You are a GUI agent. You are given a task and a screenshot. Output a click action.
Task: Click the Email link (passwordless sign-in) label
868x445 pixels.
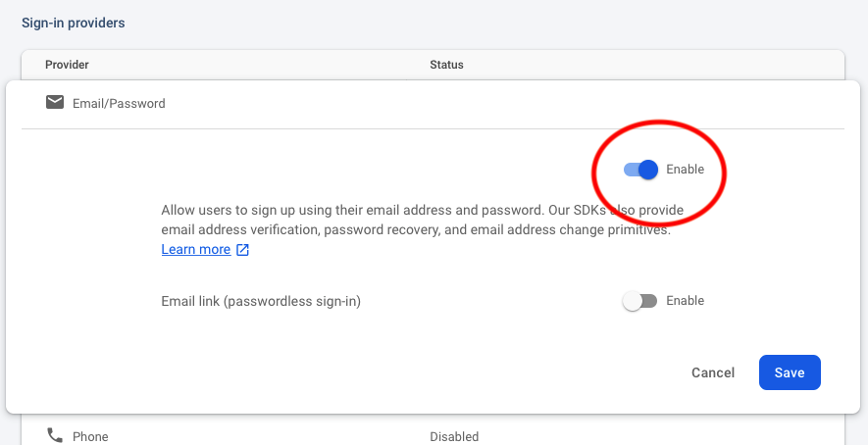[261, 302]
